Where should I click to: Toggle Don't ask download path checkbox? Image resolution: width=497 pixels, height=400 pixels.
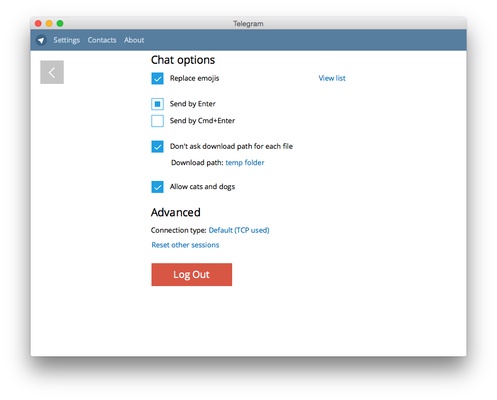click(157, 147)
